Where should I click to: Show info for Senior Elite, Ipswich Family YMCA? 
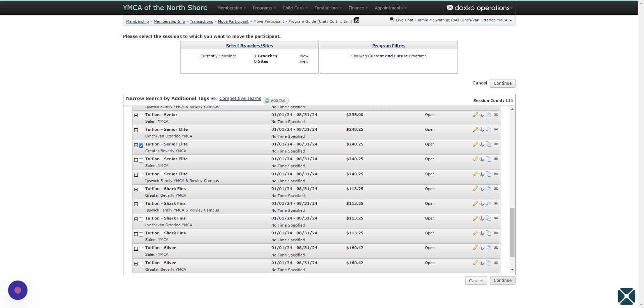[482, 174]
